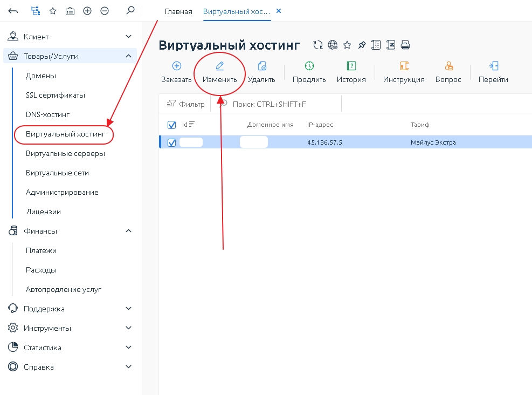Screen dimensions: 532x395
Task: Export list to spreadsheet icon
Action: (x=391, y=45)
